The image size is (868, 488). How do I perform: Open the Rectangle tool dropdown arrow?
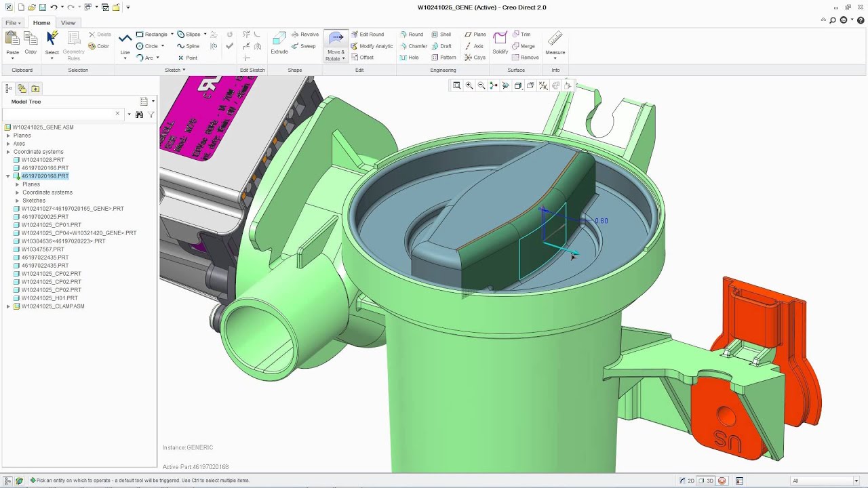[x=172, y=35]
